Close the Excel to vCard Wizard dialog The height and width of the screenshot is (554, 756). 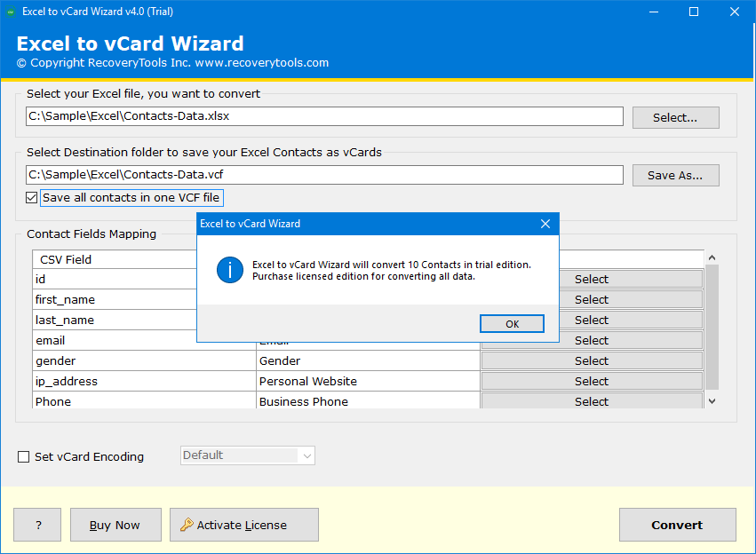pyautogui.click(x=545, y=224)
